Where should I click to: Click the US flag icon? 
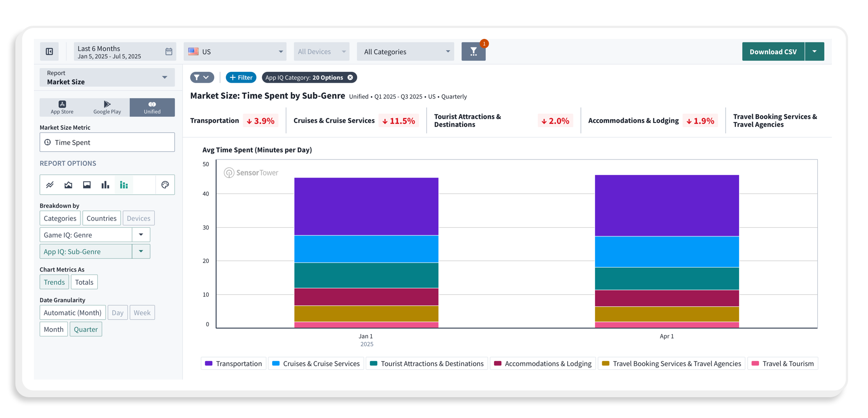[x=193, y=52]
